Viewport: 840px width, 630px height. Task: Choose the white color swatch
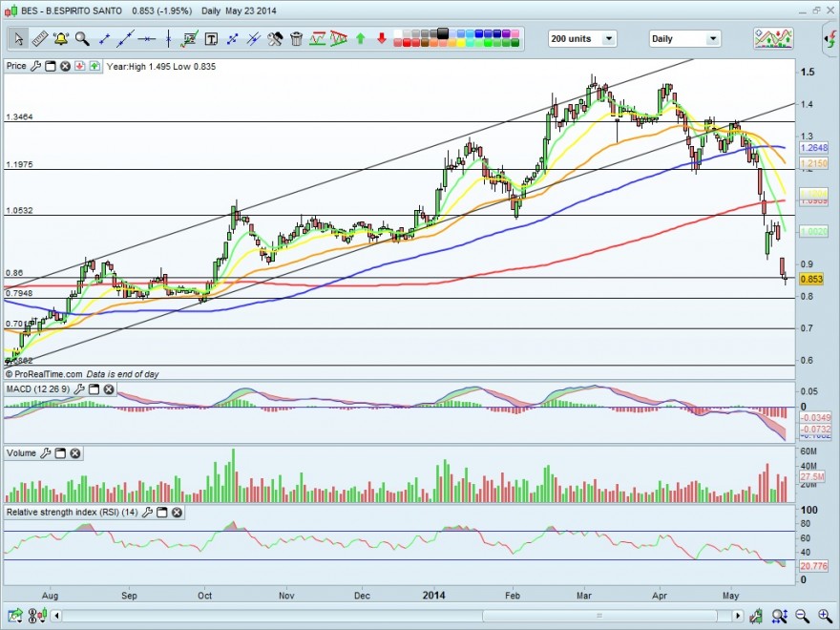(x=398, y=33)
